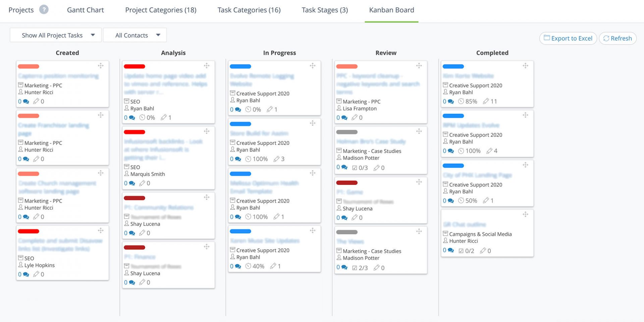
Task: Open comments on Hunter Ricci's first Created card
Action: tap(26, 101)
